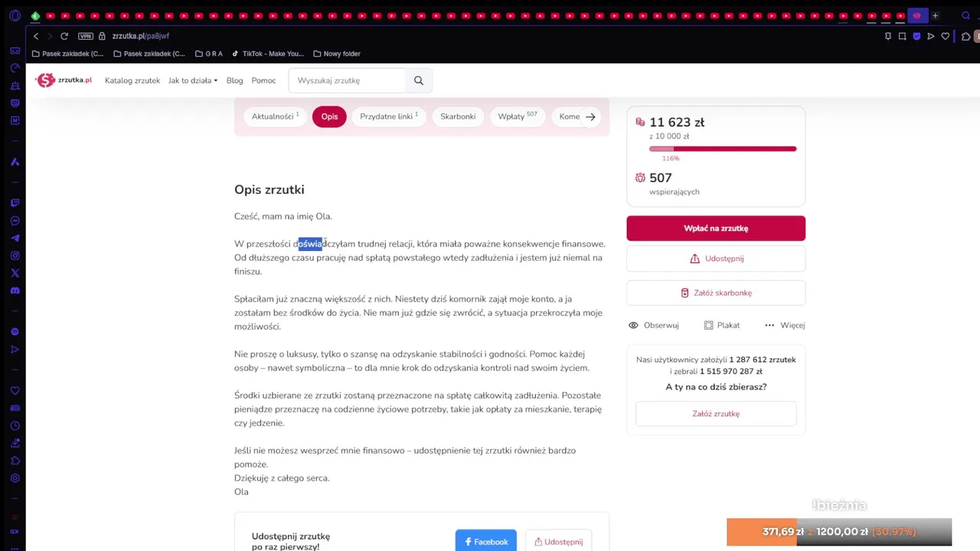Click the zrzutka.pl logo
The width and height of the screenshot is (980, 551).
[64, 80]
